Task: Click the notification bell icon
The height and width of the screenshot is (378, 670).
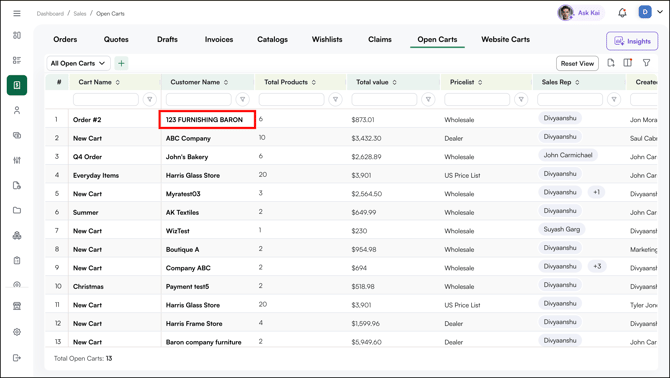Action: (622, 13)
